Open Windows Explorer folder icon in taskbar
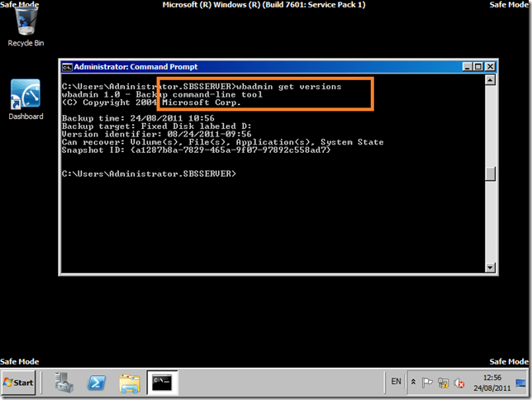This screenshot has height=400, width=532. coord(129,383)
